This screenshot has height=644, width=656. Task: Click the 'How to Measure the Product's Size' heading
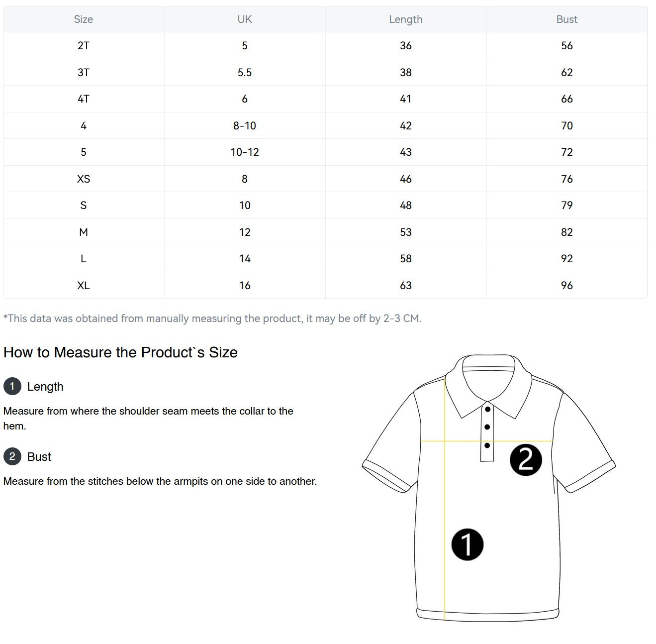tap(120, 352)
